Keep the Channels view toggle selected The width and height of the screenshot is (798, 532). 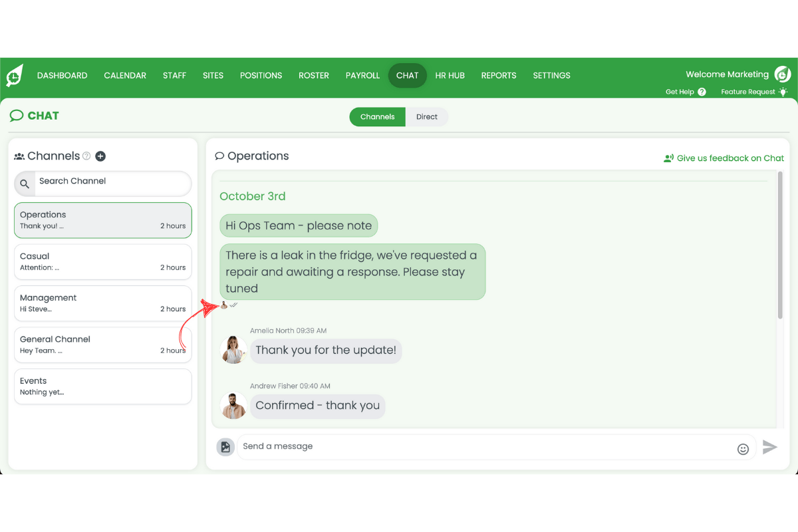click(x=377, y=116)
